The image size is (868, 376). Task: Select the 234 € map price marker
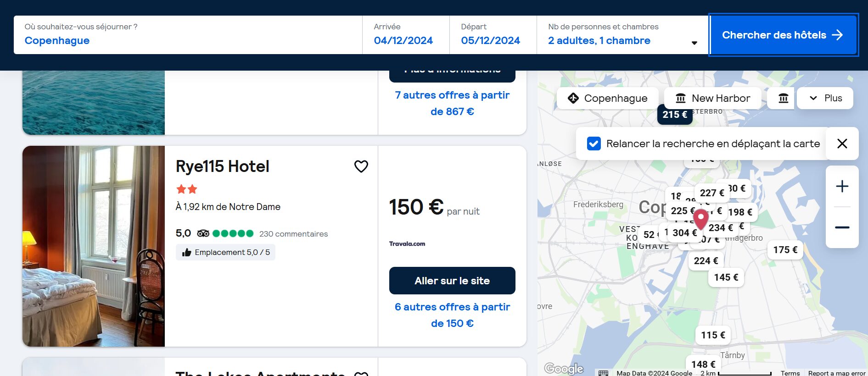[x=720, y=228]
